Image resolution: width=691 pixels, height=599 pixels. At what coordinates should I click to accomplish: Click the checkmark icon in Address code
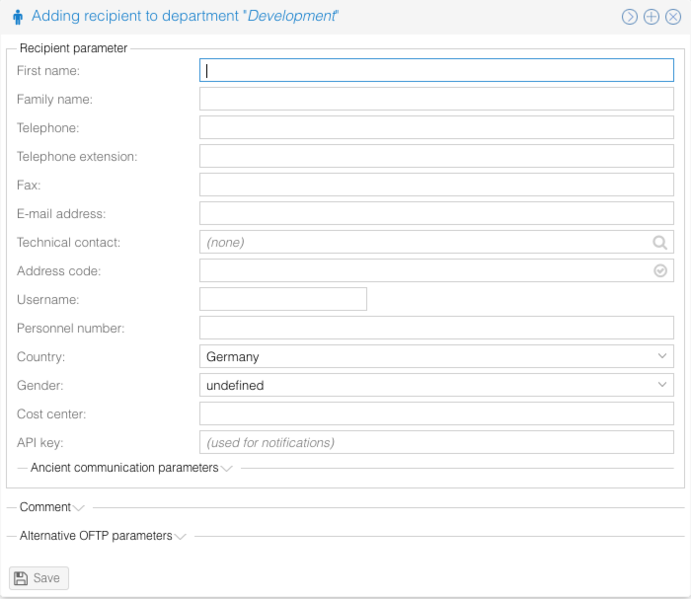coord(660,271)
